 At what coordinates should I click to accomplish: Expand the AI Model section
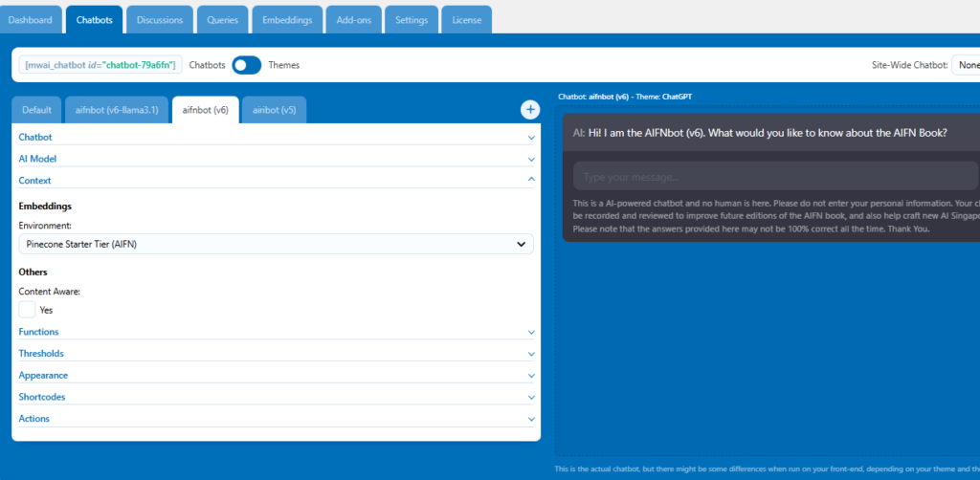click(276, 159)
